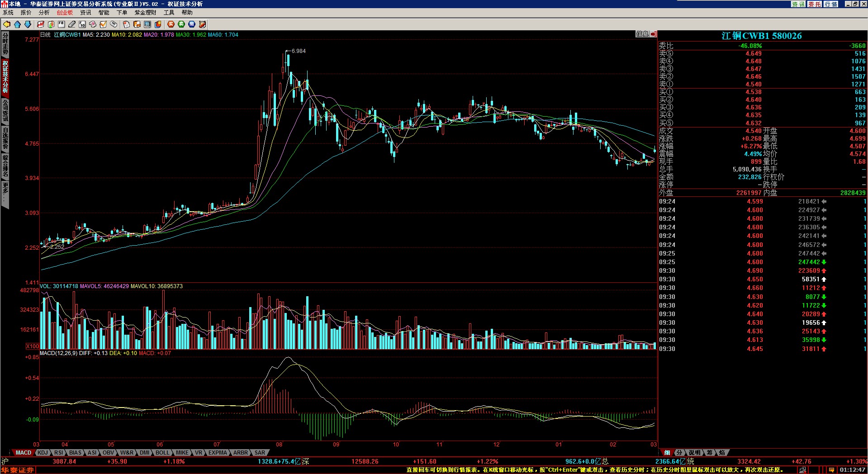
Task: Click the blue 撤 (cancel order) toolbar icon
Action: (192, 24)
